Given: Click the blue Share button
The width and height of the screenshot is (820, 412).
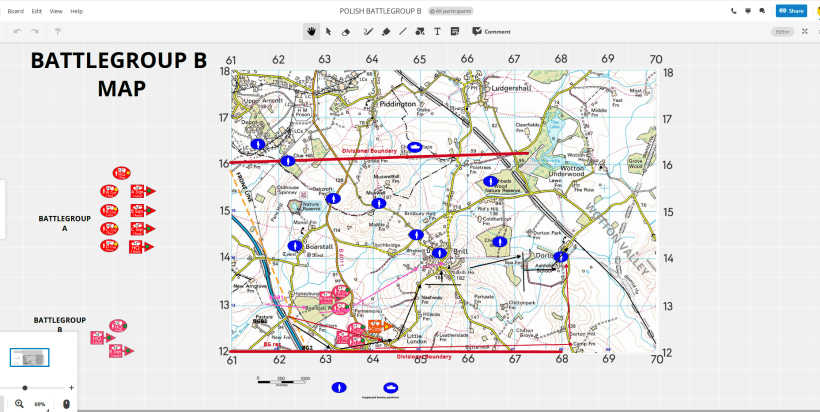Looking at the screenshot, I should point(791,11).
